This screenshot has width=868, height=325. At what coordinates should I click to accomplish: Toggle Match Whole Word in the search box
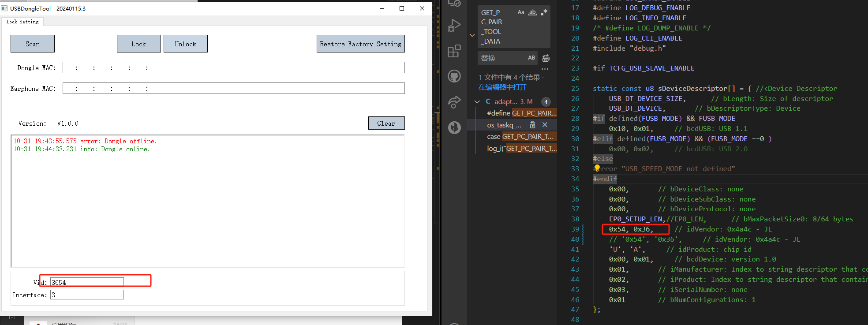tap(532, 12)
